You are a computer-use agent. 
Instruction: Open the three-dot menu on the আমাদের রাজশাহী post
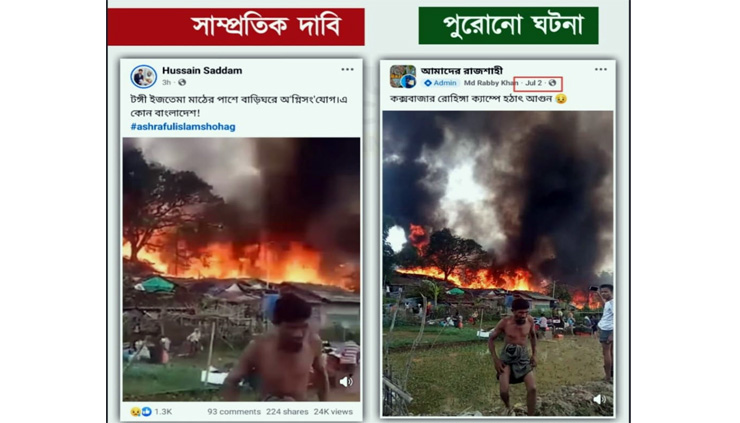[x=601, y=69]
